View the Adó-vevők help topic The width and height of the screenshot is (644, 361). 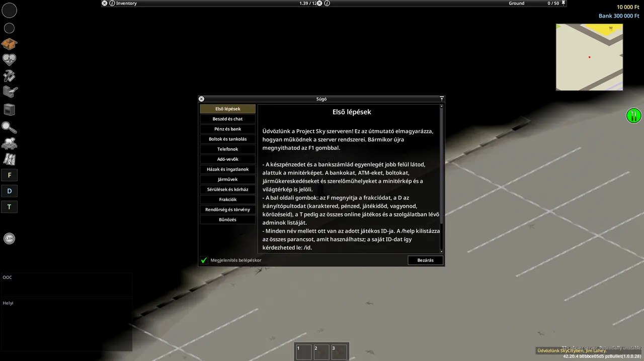(228, 159)
